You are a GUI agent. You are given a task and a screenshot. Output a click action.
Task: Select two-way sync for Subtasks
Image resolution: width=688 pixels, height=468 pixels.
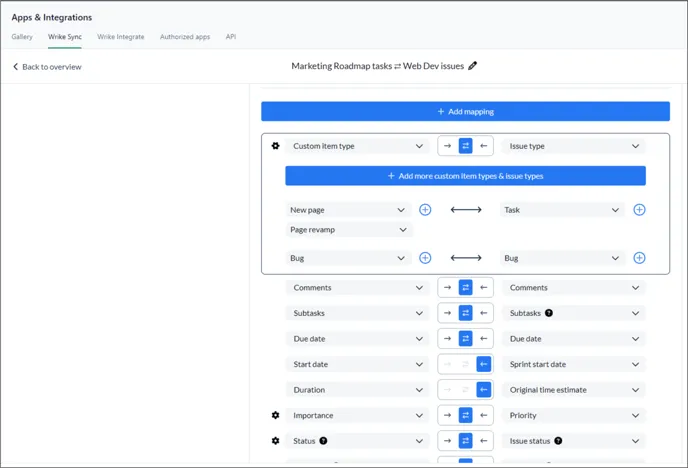coord(466,313)
